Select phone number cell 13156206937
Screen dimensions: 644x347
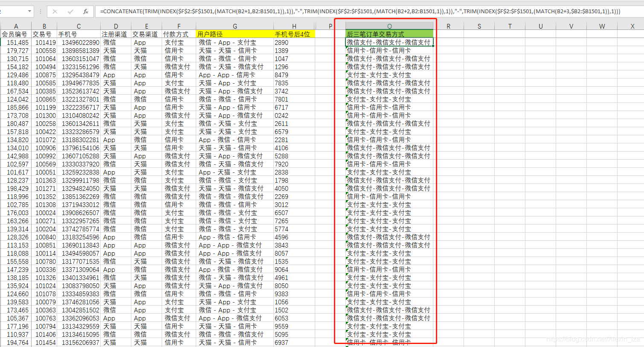click(79, 342)
